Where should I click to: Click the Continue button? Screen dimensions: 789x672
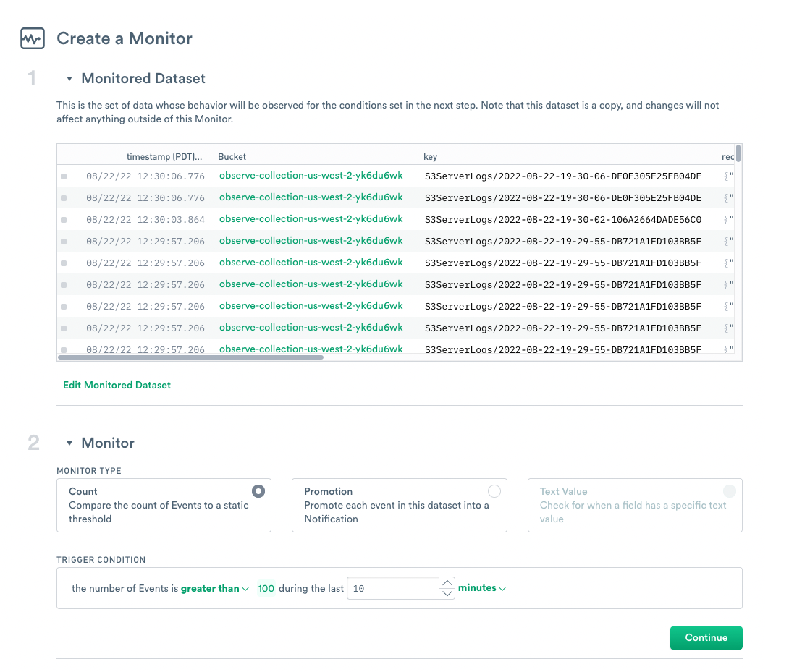[706, 638]
